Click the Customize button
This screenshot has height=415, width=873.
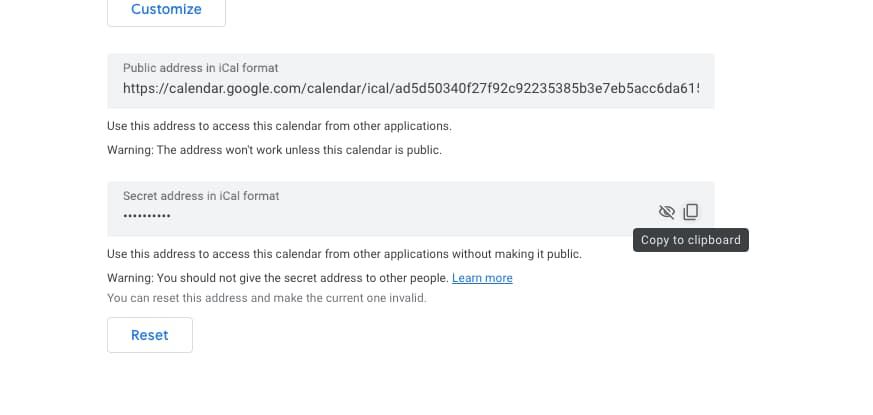pyautogui.click(x=166, y=10)
